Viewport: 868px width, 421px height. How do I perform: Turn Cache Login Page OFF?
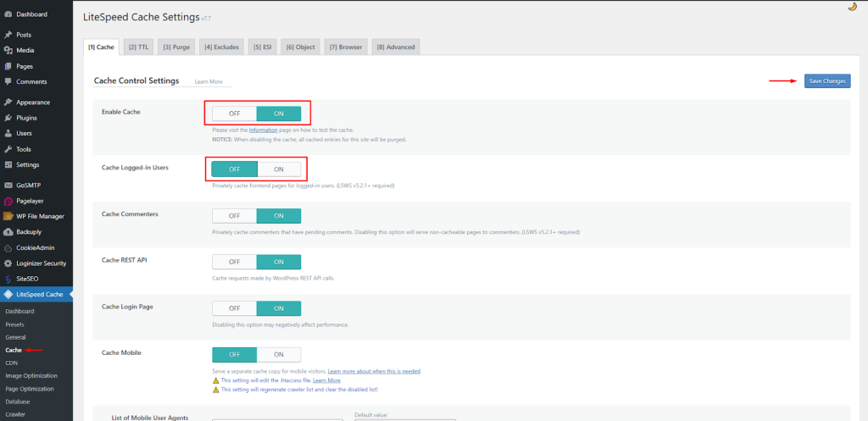(x=234, y=308)
